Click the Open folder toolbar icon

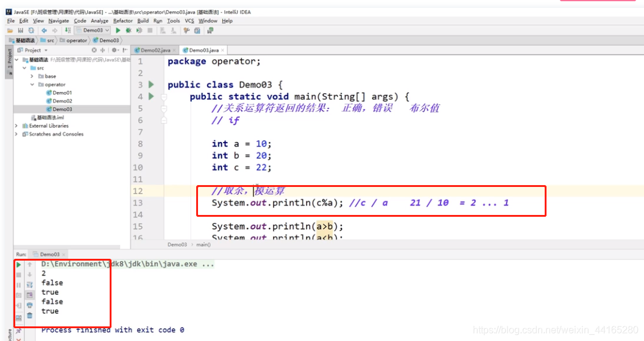pyautogui.click(x=10, y=30)
